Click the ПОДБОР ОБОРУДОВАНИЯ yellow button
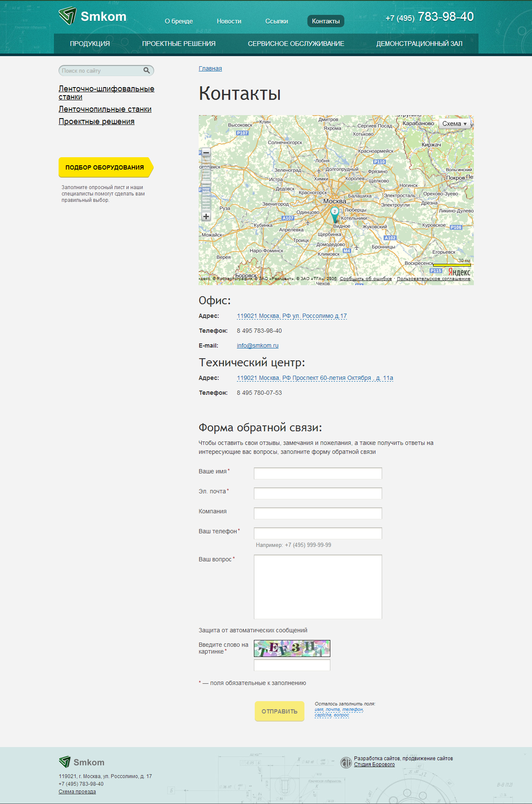 pyautogui.click(x=106, y=167)
